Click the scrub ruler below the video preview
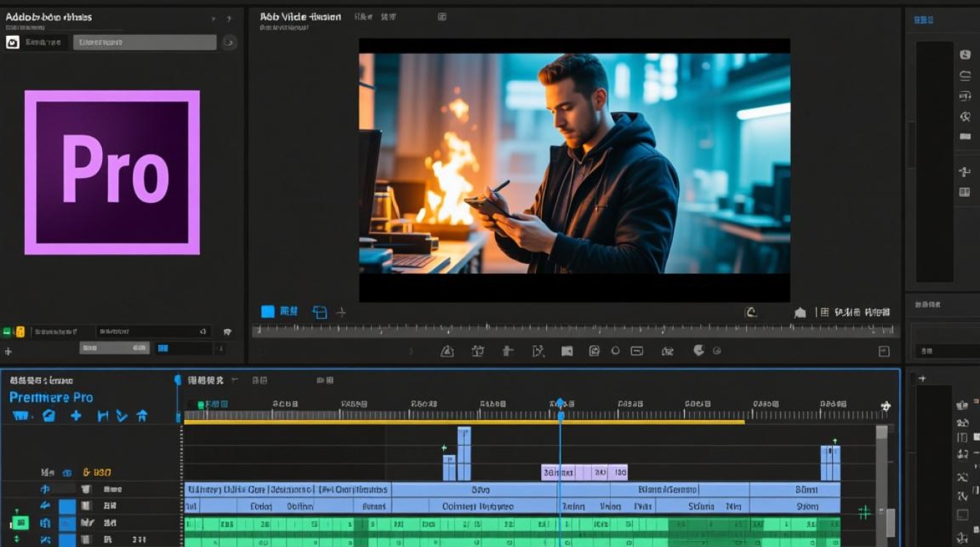This screenshot has height=547, width=980. (575, 330)
